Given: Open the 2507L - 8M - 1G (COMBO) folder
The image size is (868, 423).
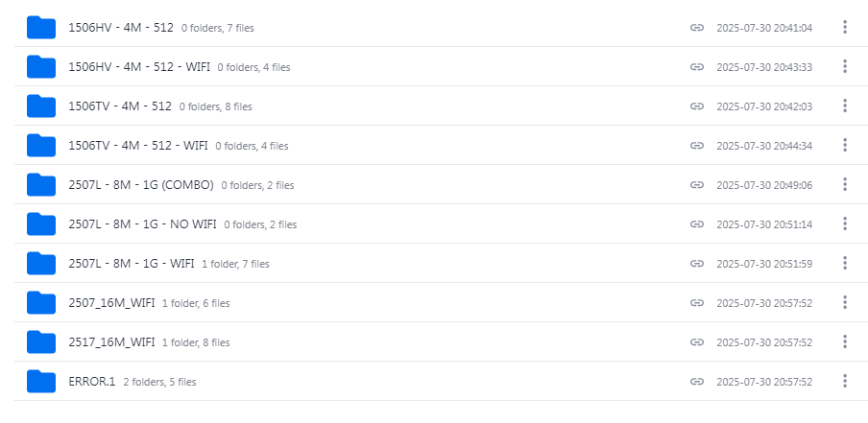Looking at the screenshot, I should 141,185.
